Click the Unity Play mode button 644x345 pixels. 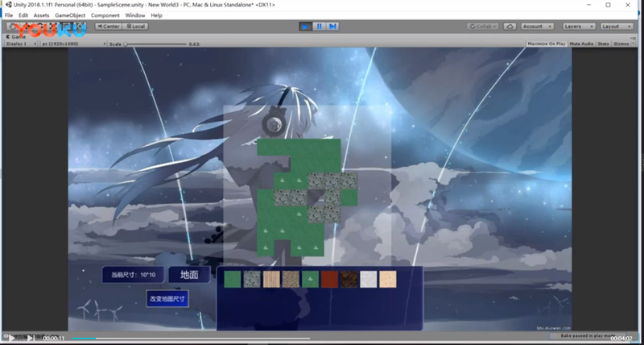[x=305, y=27]
